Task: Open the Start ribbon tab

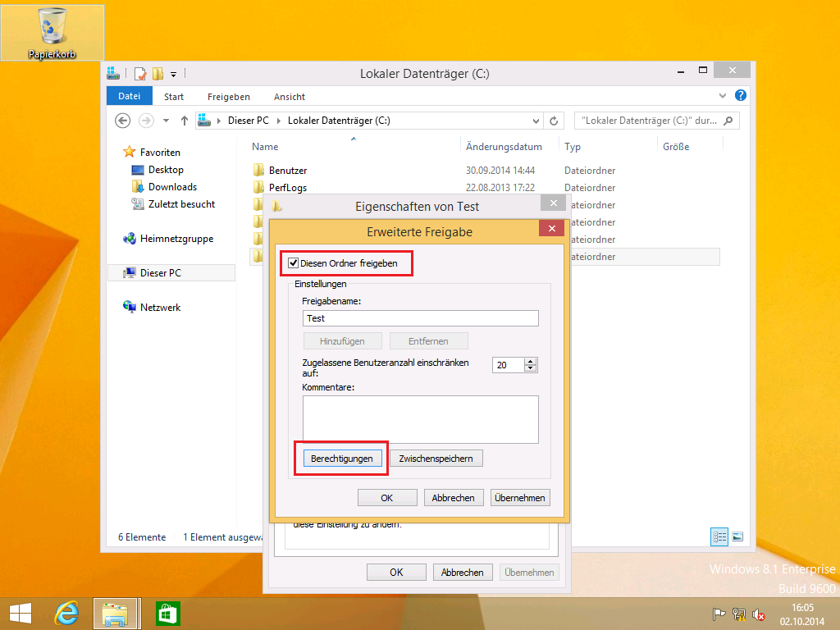Action: (x=174, y=97)
